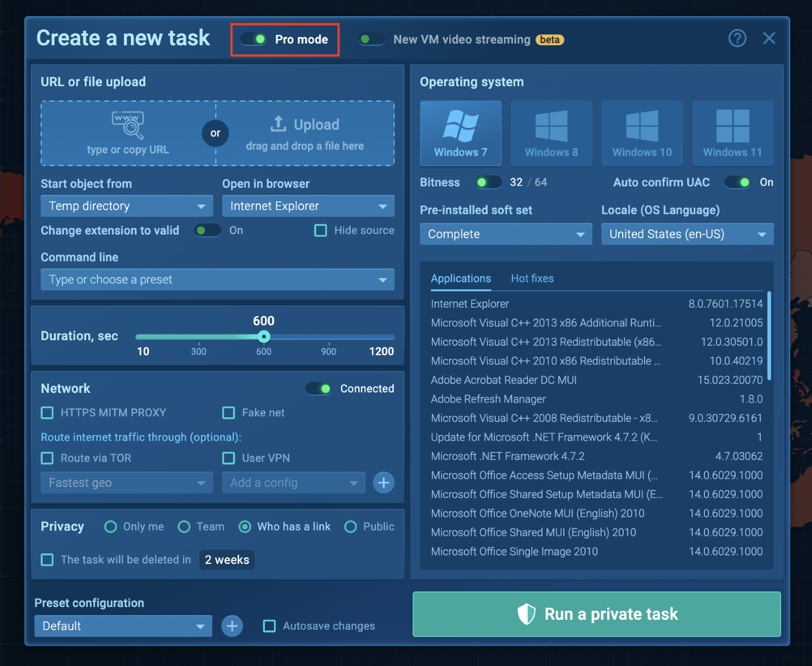812x666 pixels.
Task: Select the Only me privacy option
Action: [110, 527]
